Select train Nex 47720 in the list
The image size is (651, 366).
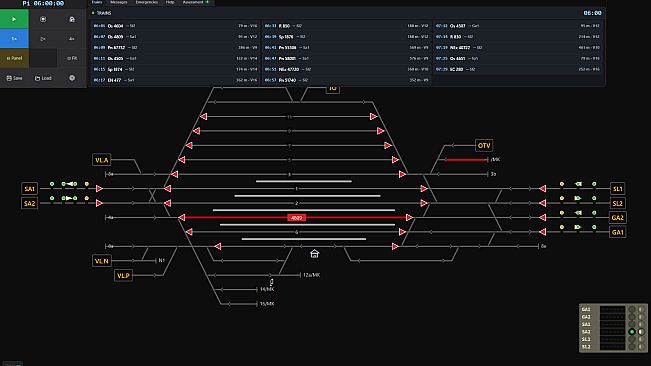pyautogui.click(x=346, y=69)
